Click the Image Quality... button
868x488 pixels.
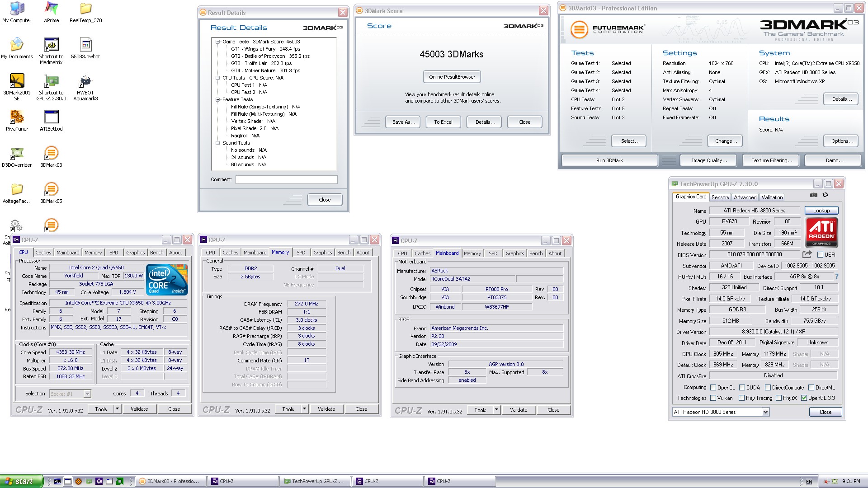[709, 160]
